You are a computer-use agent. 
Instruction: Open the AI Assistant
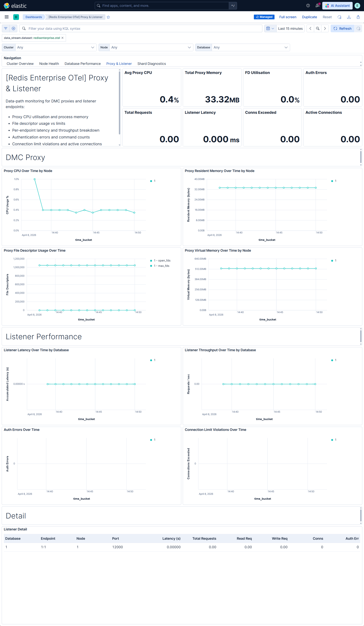[337, 5]
